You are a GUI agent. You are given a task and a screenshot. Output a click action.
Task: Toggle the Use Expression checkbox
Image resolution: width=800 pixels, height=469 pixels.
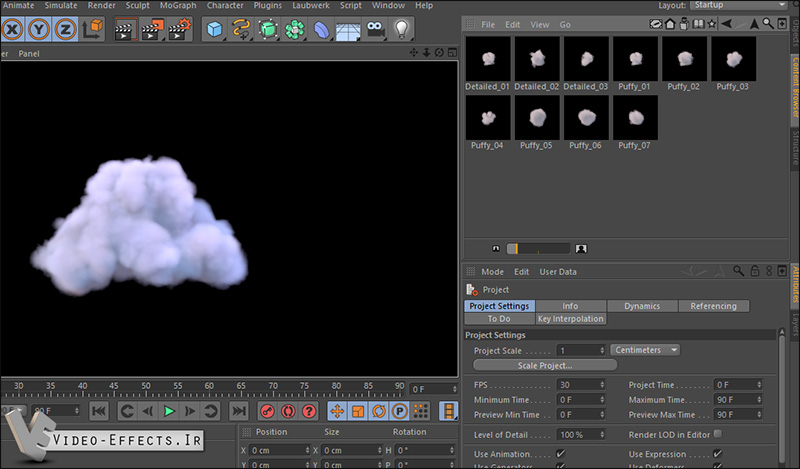pos(717,453)
